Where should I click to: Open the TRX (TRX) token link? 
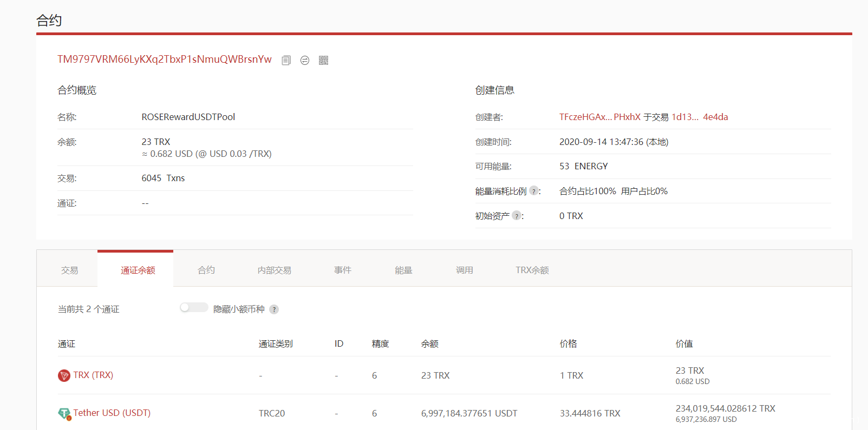pyautogui.click(x=93, y=375)
